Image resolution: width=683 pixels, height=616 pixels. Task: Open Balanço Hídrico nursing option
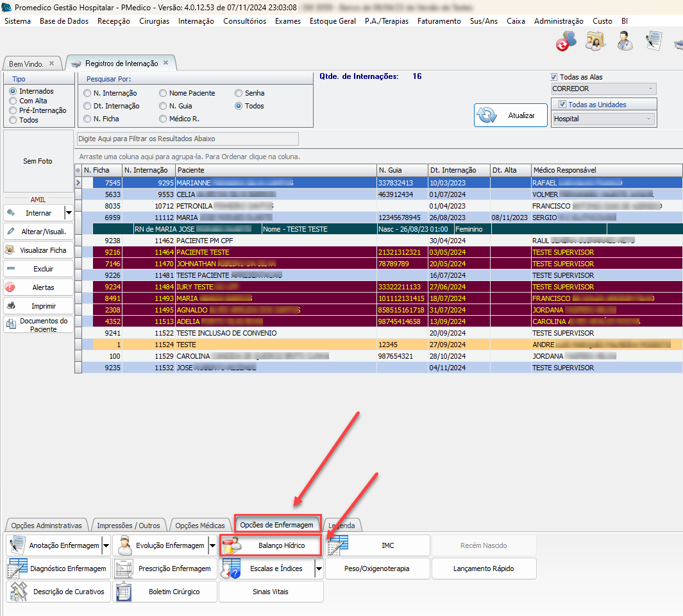(271, 545)
